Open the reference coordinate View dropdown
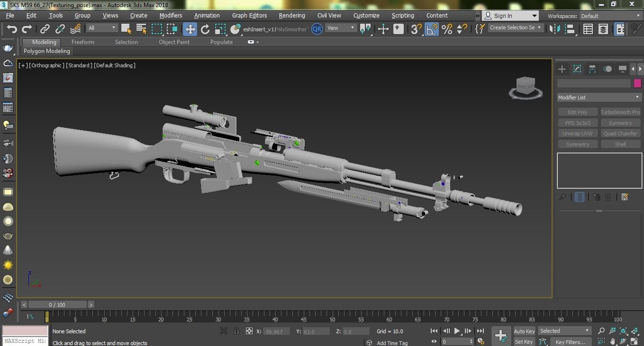The width and height of the screenshot is (644, 346). [341, 28]
